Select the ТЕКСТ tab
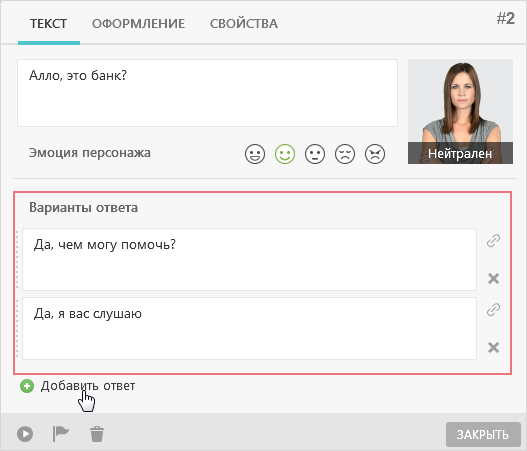527x451 pixels. coord(48,24)
